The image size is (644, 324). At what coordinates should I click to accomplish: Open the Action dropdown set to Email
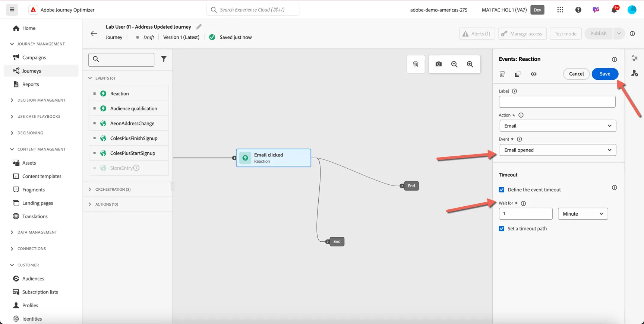click(558, 126)
